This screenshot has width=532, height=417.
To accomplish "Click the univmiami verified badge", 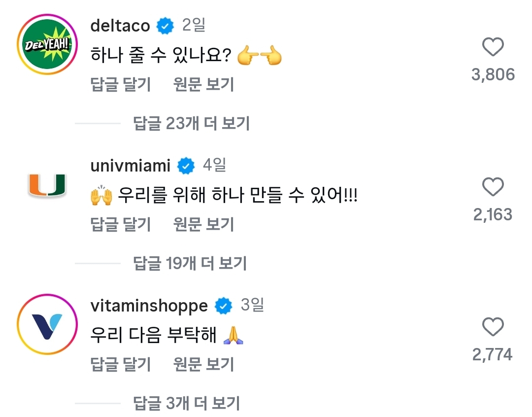I will click(x=186, y=167).
